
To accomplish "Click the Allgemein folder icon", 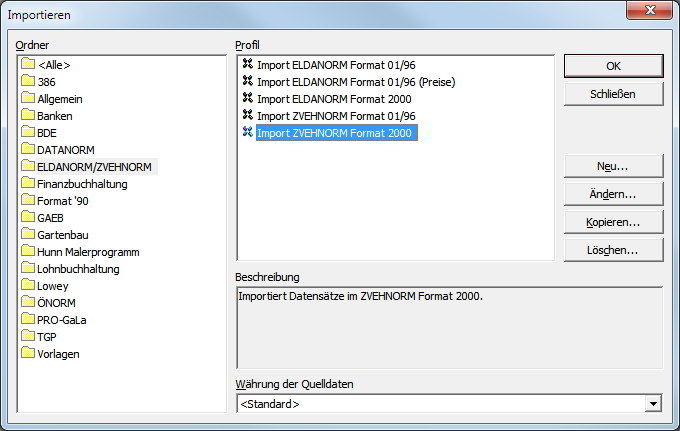I will [x=27, y=99].
